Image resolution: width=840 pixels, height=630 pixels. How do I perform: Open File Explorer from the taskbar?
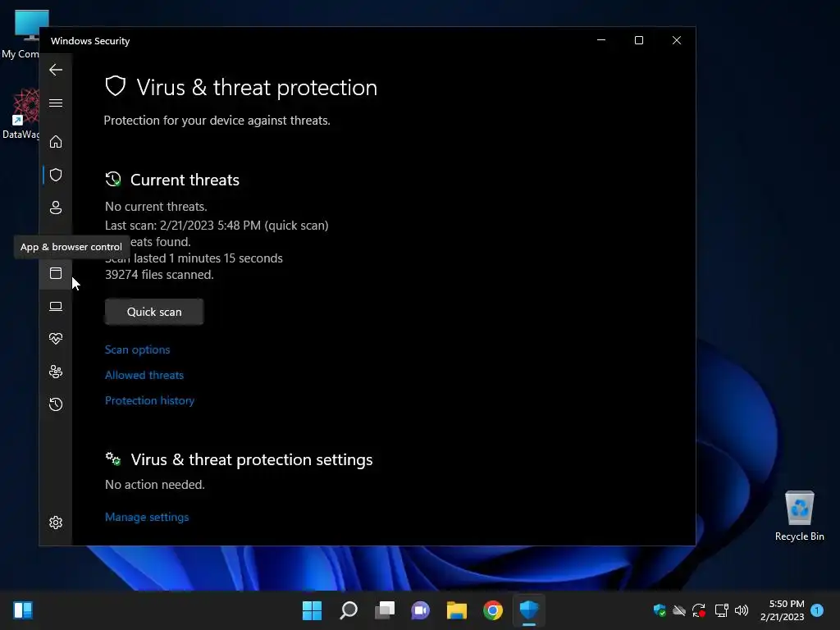point(457,610)
